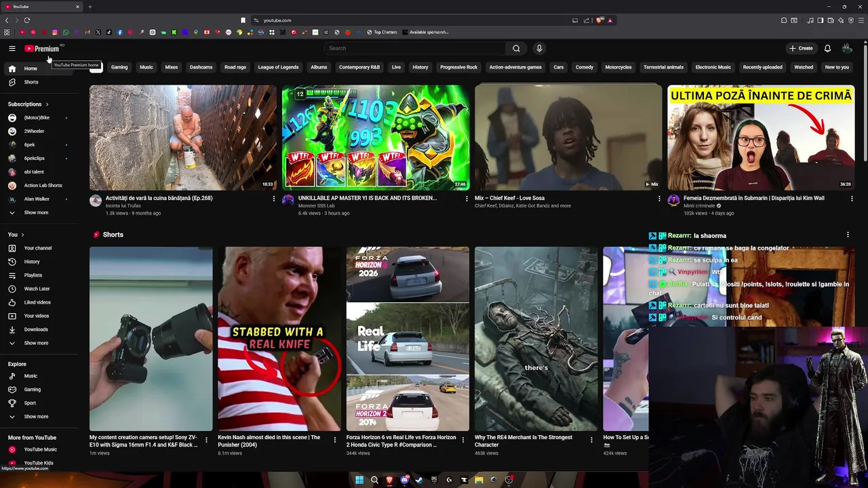The height and width of the screenshot is (488, 868).
Task: Click the Brave Shields lion icon
Action: pos(599,20)
